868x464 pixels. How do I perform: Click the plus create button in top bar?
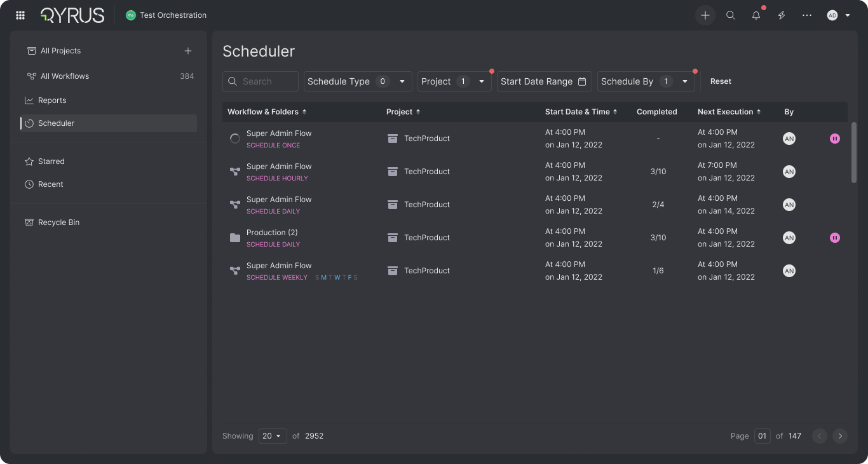(705, 15)
